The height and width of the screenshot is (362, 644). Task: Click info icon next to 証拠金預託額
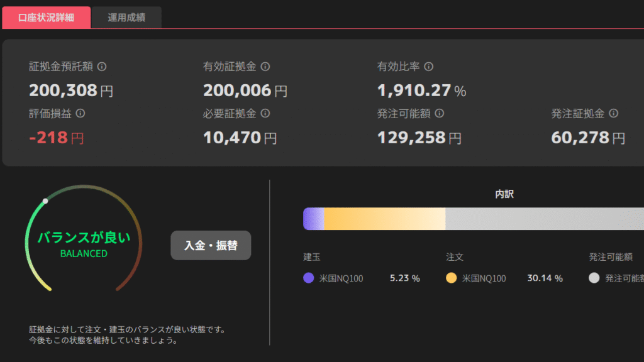(102, 67)
